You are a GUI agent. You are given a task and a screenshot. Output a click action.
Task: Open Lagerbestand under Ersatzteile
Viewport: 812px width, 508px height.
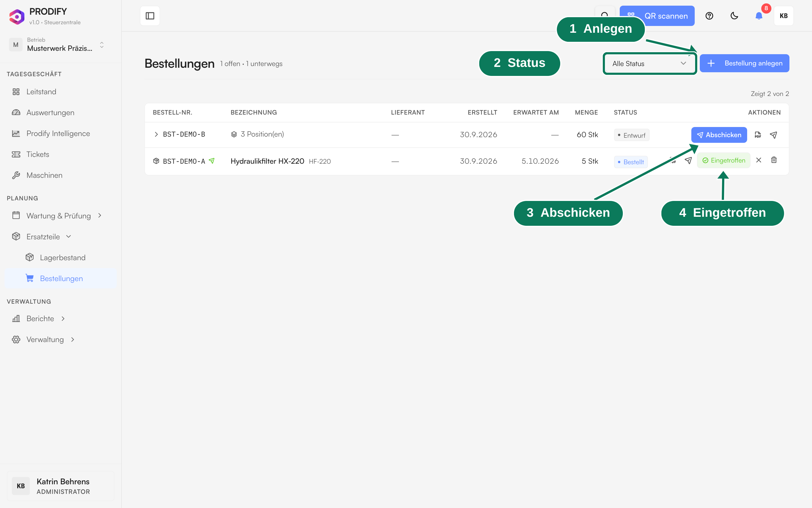pos(61,257)
